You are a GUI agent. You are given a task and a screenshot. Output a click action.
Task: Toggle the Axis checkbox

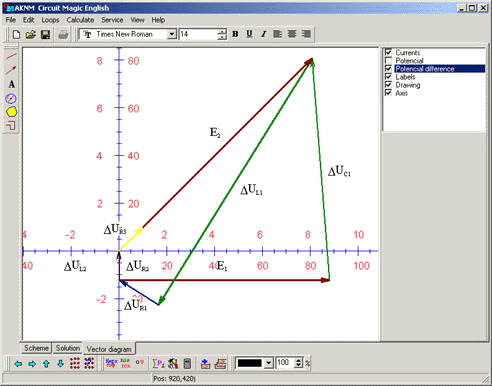click(388, 93)
